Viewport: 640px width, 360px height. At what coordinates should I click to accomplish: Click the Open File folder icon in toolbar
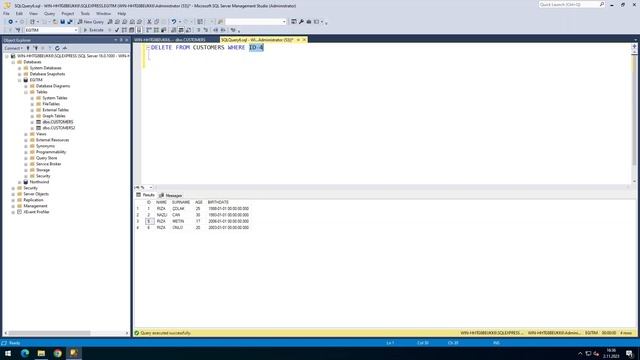point(55,22)
